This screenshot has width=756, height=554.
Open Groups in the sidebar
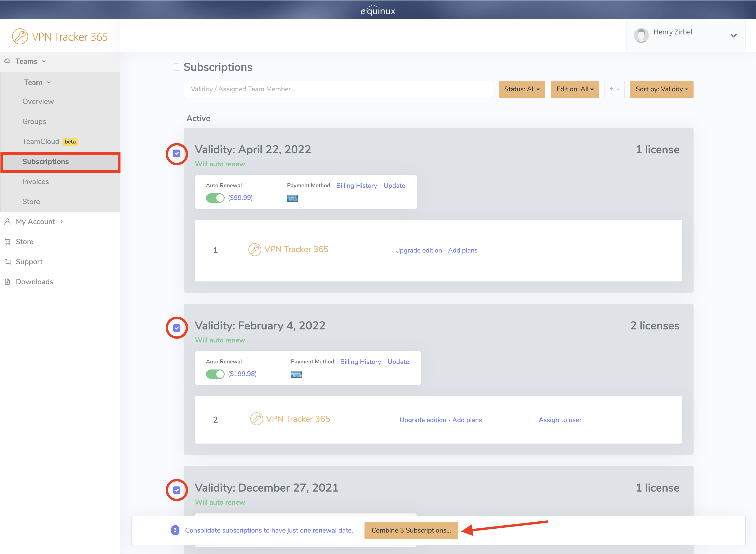[34, 121]
